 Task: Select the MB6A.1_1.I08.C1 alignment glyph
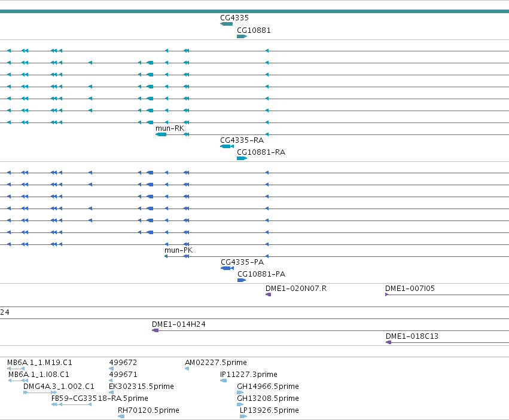pyautogui.click(x=18, y=381)
